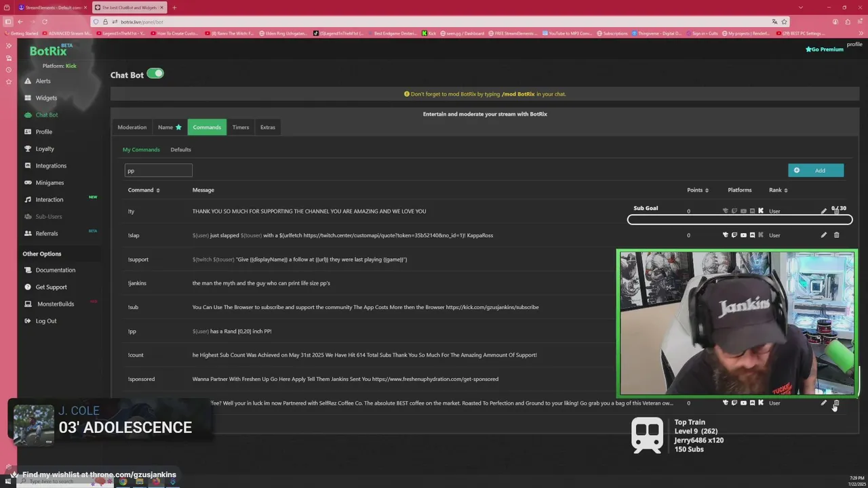Open the Subscriptions bookmark
Screen dimensions: 868x488
pos(612,33)
